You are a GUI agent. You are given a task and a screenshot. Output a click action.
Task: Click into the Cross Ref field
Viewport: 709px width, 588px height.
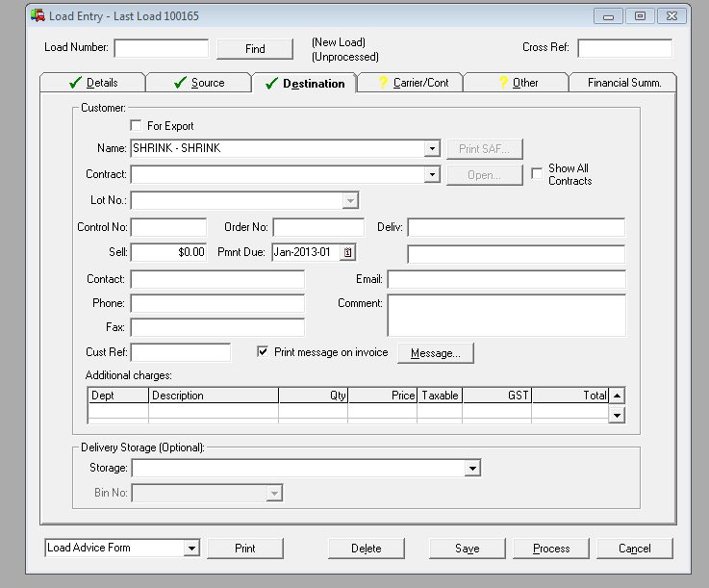tap(625, 48)
